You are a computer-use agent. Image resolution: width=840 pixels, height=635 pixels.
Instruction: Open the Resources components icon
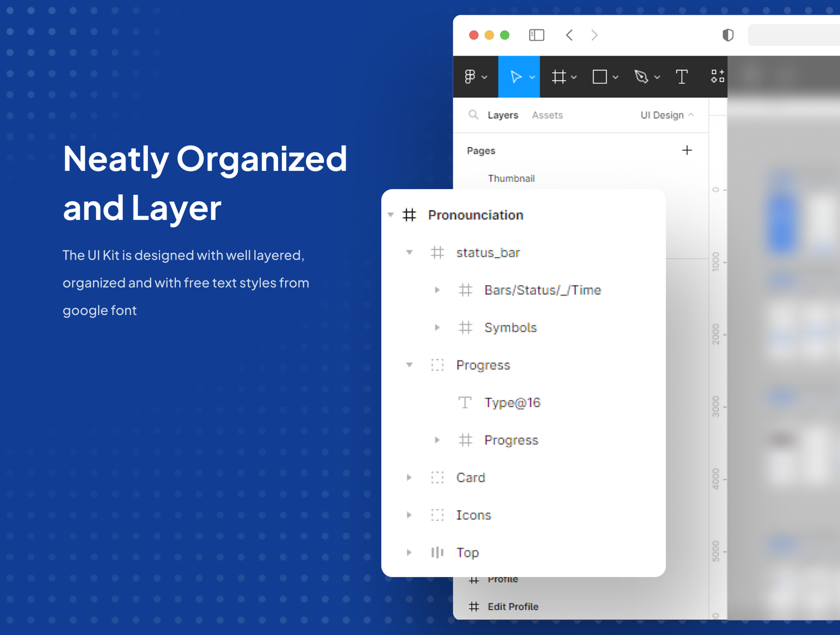click(717, 77)
